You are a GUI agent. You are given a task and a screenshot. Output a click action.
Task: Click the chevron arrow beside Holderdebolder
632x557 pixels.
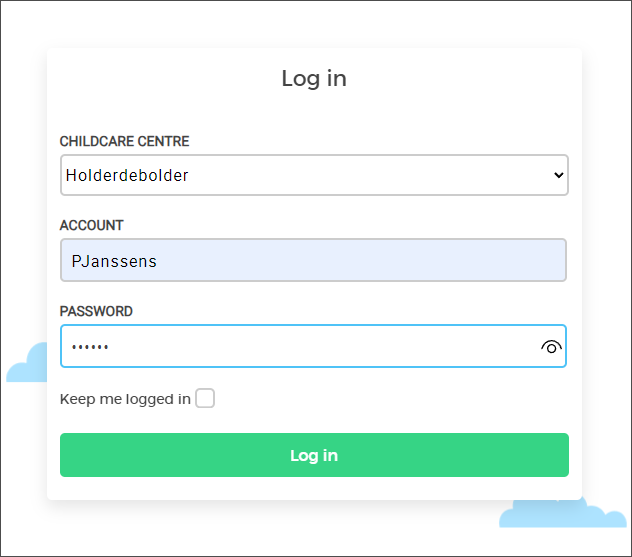(558, 175)
